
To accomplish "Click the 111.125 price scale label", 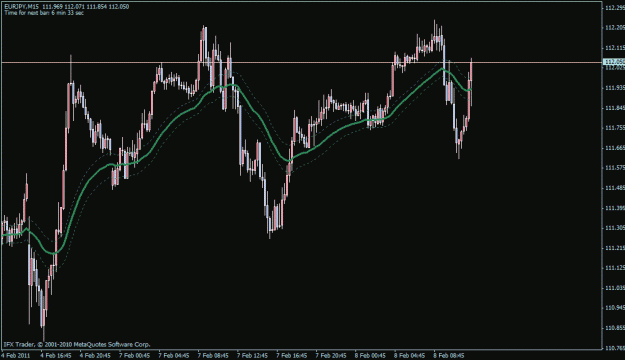I will coord(615,268).
